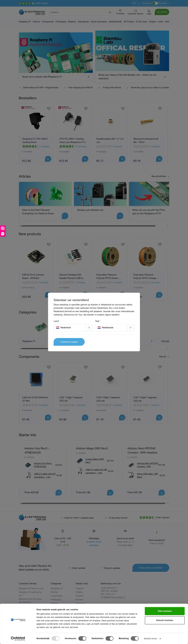Toggle the Individual/Business switch
This screenshot has width=188, height=644.
pos(155,3)
